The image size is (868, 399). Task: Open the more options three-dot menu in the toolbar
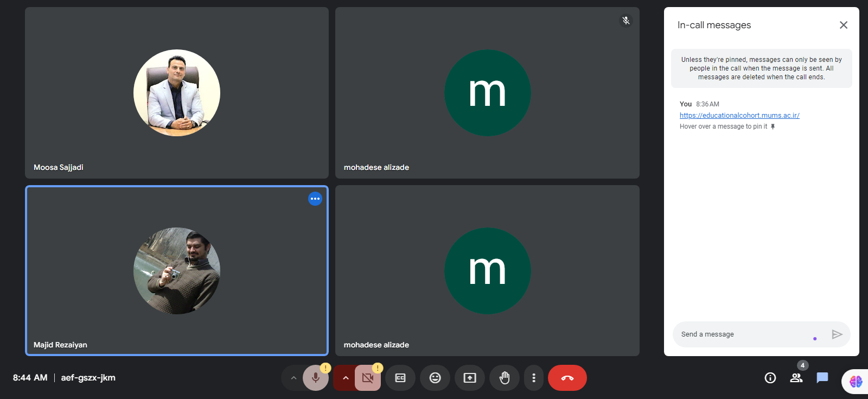click(534, 378)
